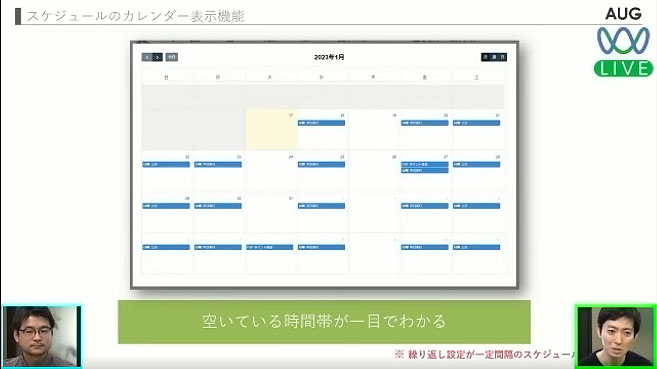Open the Saturday event in last week row
The width and height of the screenshot is (657, 369).
tap(476, 247)
